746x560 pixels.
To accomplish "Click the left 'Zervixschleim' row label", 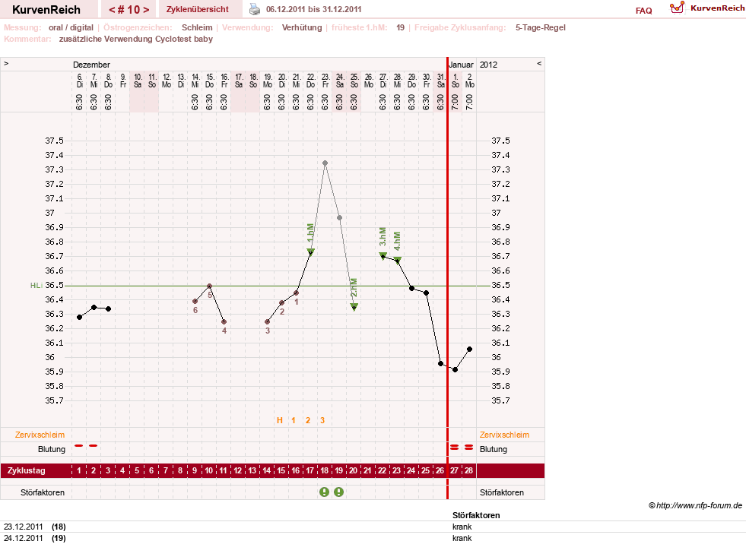I will (x=40, y=435).
